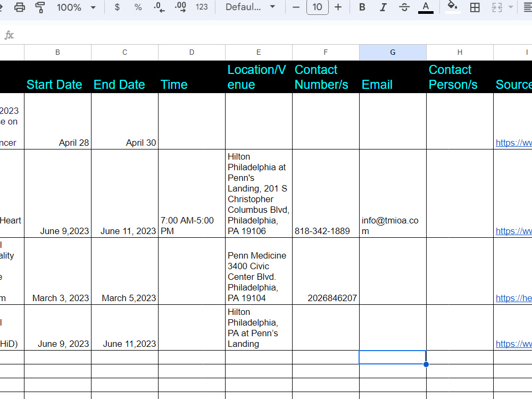This screenshot has width=532, height=399.
Task: Select column H header
Action: click(x=460, y=52)
